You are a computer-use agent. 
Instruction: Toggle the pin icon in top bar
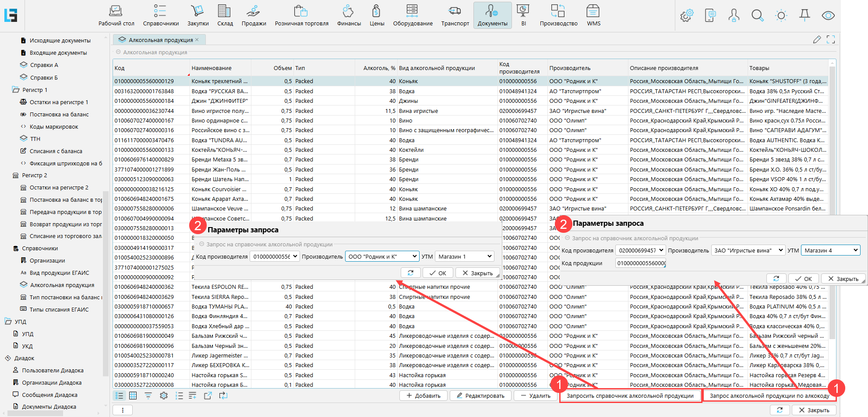pyautogui.click(x=804, y=16)
